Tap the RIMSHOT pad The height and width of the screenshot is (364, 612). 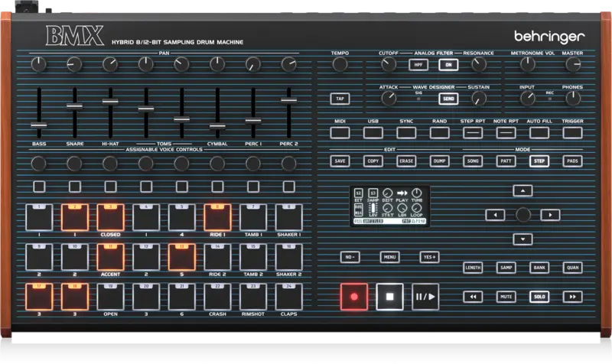(253, 297)
